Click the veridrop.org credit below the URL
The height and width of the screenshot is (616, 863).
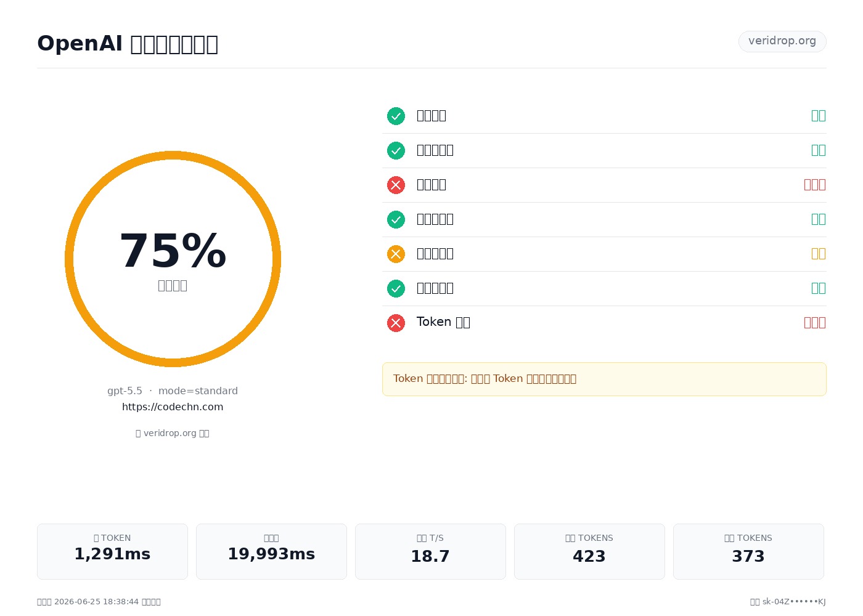pos(173,433)
